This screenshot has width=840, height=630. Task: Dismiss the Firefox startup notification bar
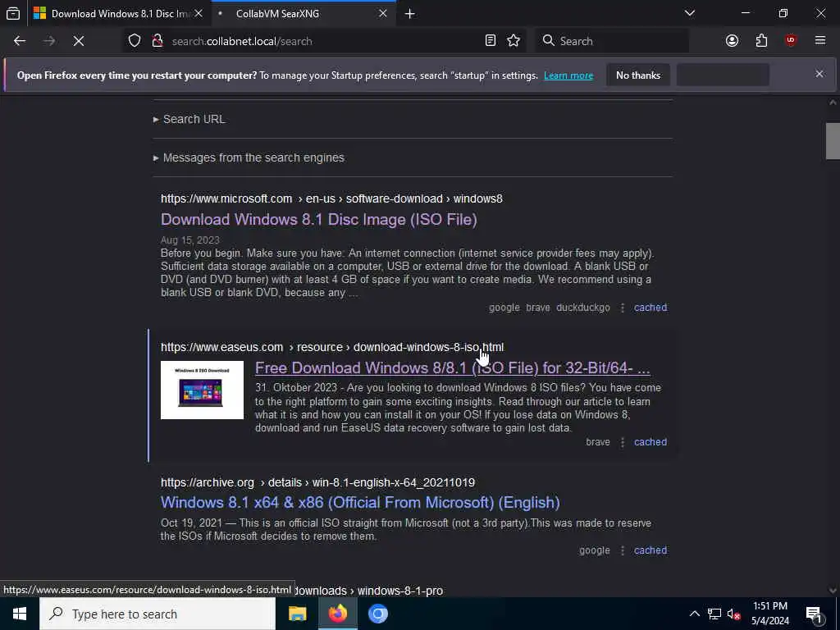point(819,74)
